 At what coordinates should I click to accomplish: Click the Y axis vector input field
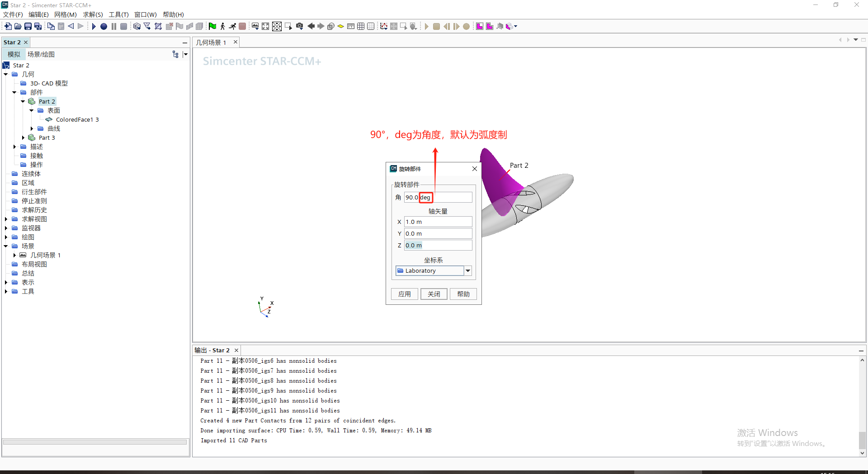(x=438, y=233)
